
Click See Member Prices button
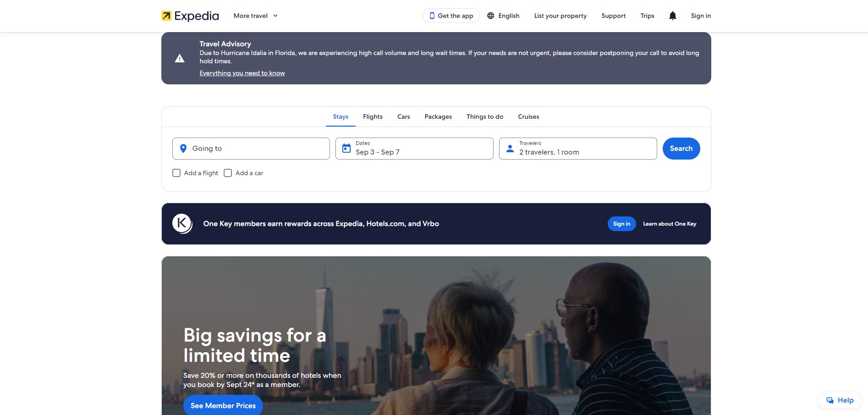(x=223, y=405)
